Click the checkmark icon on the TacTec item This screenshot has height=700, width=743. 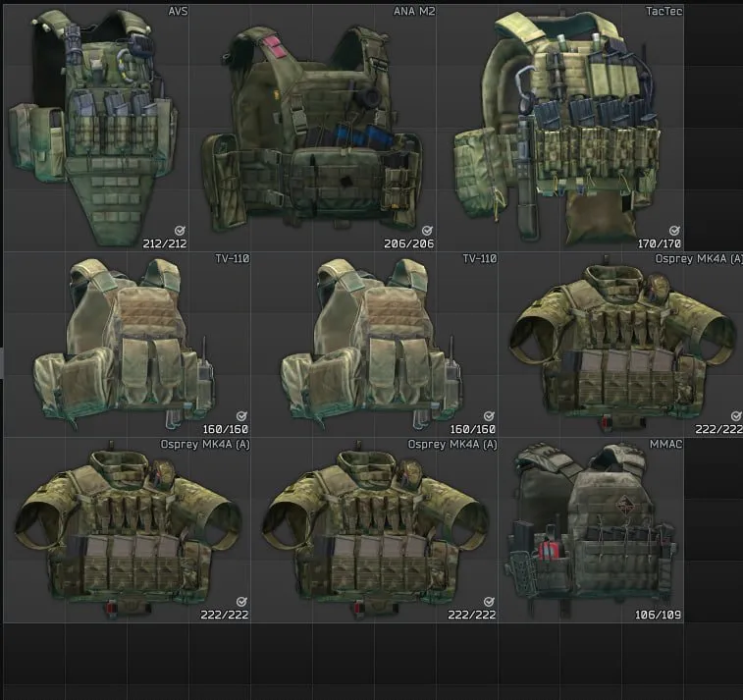[674, 231]
